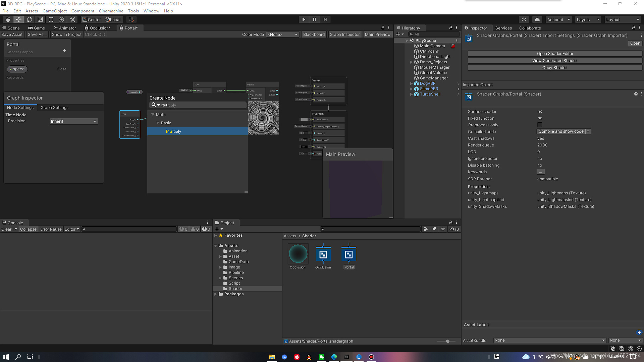
Task: Select the Rect transform tool
Action: [x=51, y=19]
